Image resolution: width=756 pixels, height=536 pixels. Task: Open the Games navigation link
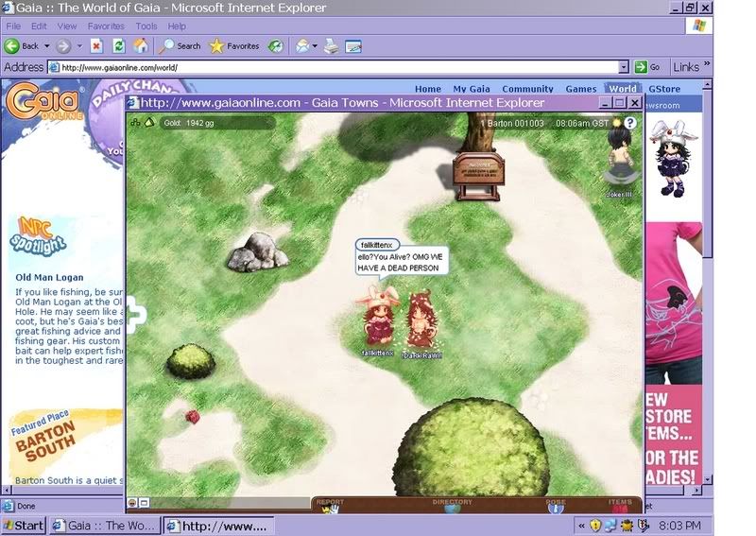coord(581,89)
